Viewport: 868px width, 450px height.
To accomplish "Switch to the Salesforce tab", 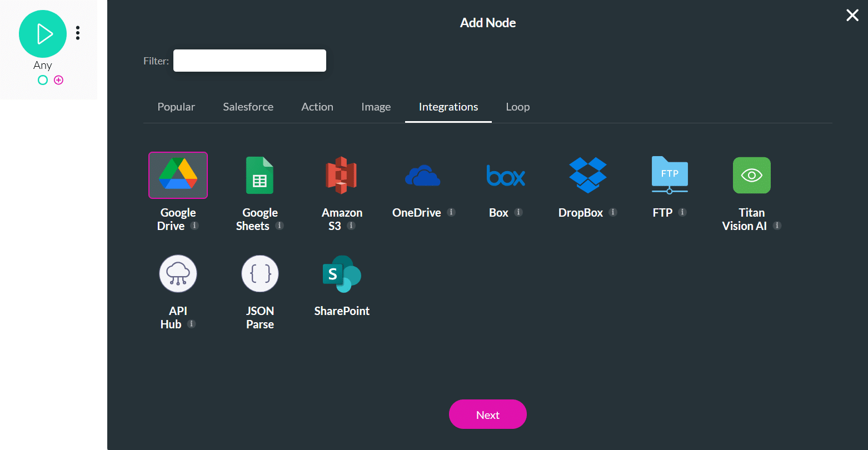I will (x=248, y=107).
